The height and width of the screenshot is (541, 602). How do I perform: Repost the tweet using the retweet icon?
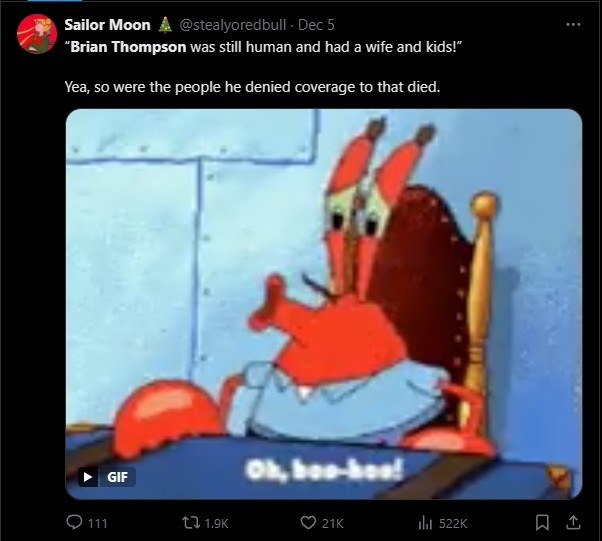(x=191, y=523)
